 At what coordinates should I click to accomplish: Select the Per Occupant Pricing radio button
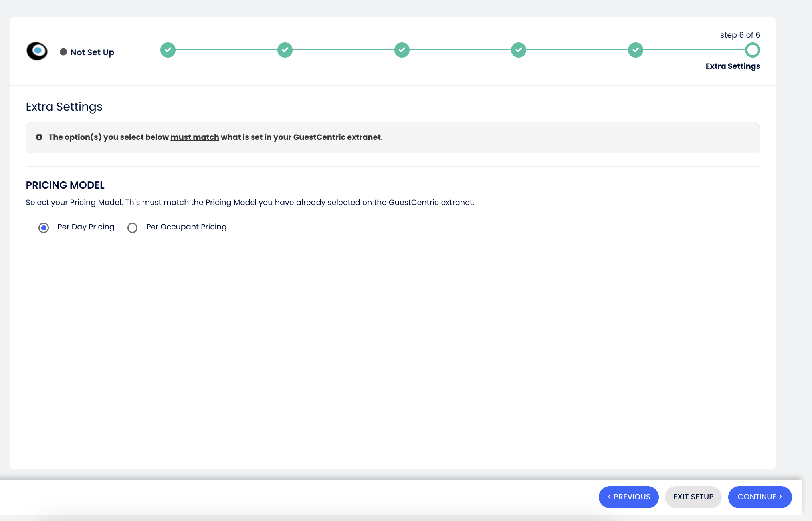point(132,228)
